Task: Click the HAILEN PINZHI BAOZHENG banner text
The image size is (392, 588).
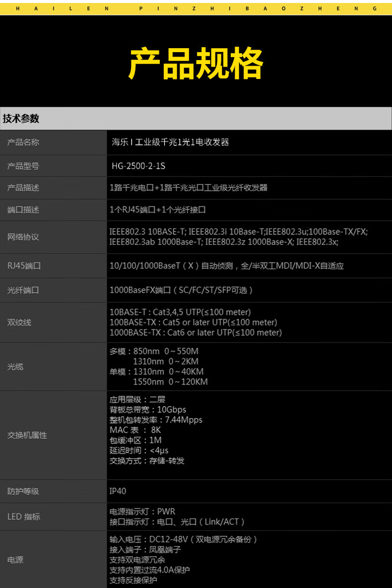Action: click(196, 8)
